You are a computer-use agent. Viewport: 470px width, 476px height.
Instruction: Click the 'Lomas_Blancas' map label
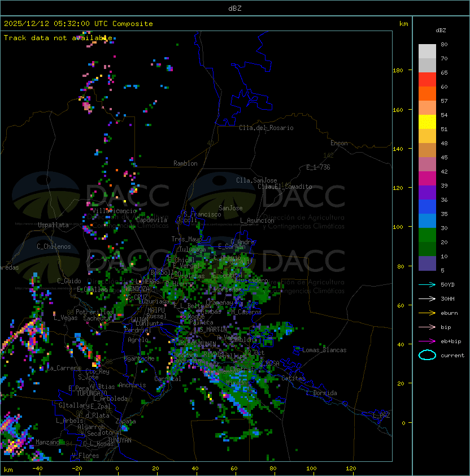click(324, 350)
